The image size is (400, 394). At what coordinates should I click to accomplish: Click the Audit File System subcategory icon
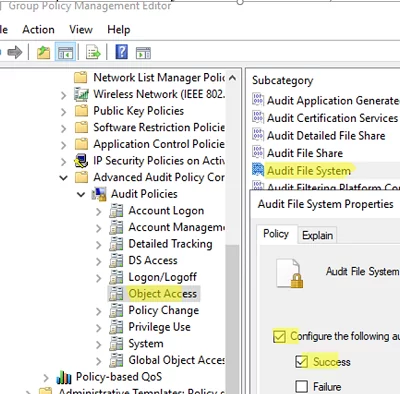coord(258,170)
